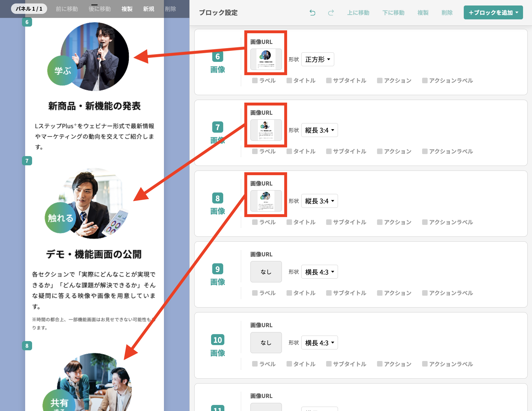Click 新商品・新機能の発表 heading in preview
This screenshot has width=532, height=411.
pos(94,106)
